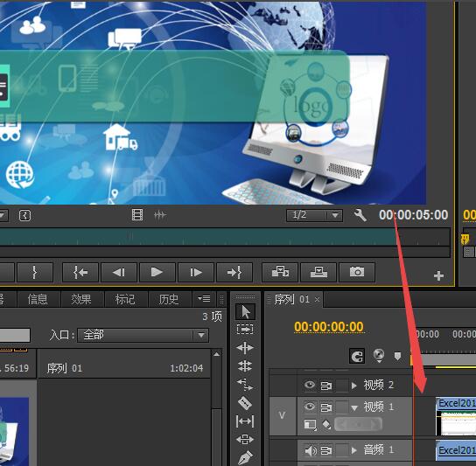Screen dimensions: 476x466
Task: Click the 00:00:00:00 timeline timecode
Action: tap(329, 327)
